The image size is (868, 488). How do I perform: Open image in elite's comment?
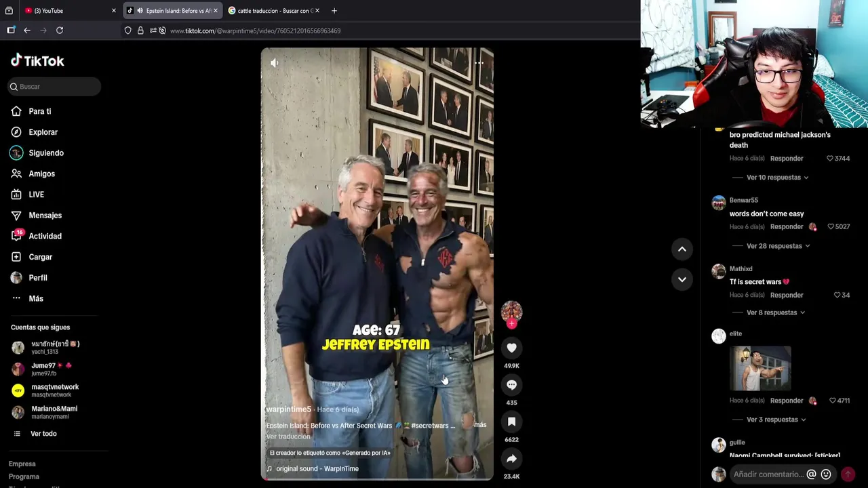click(x=760, y=369)
